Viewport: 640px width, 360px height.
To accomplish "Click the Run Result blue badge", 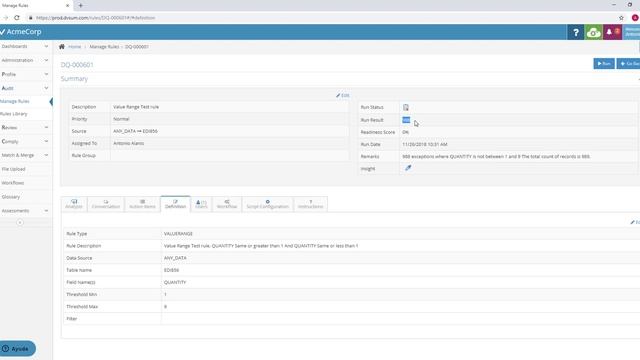I will (x=406, y=120).
